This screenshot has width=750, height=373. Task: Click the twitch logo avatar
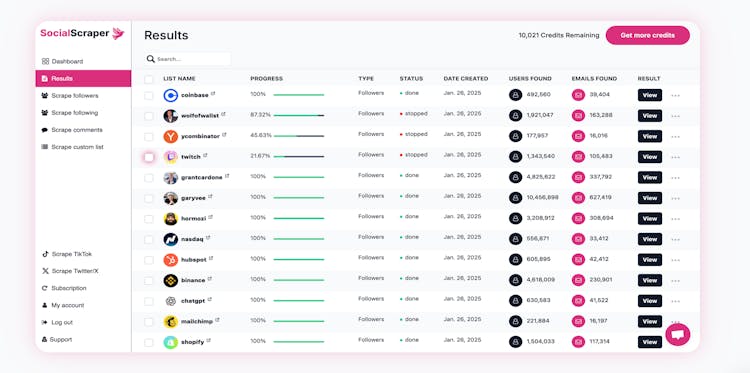click(170, 157)
